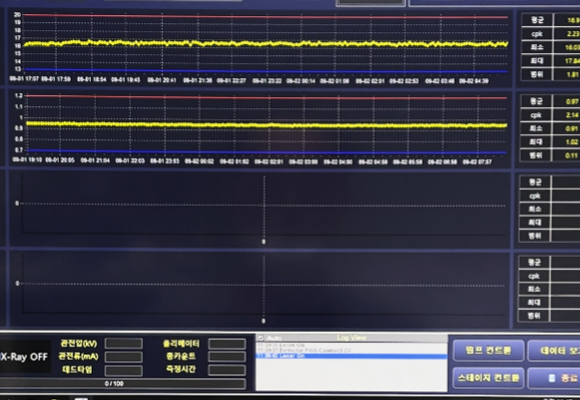Click the Log View title bar
Viewport: 580px width, 400px height.
[x=351, y=337]
